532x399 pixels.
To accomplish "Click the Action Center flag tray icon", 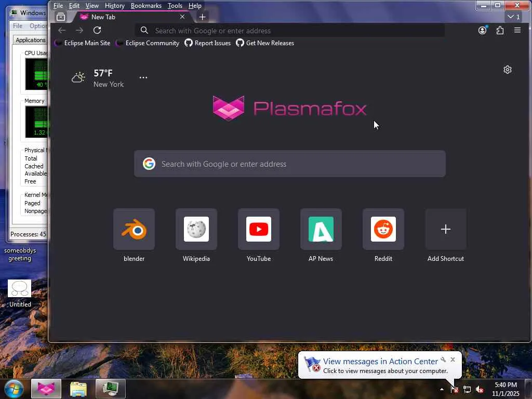I will coord(454,389).
